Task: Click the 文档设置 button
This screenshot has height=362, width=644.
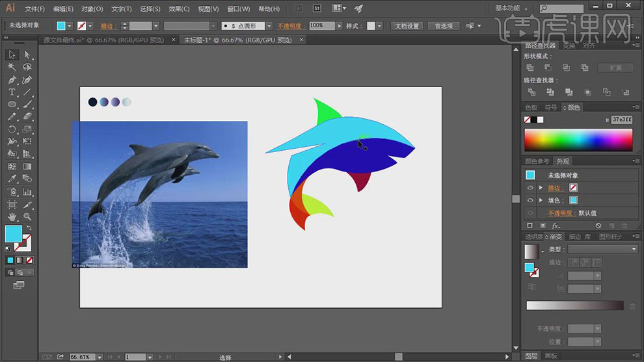Action: (408, 26)
